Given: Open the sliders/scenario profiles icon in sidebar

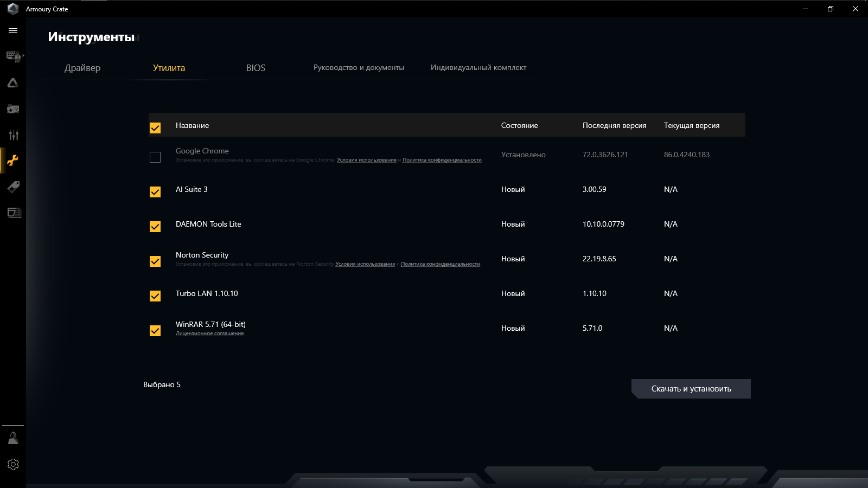Looking at the screenshot, I should pos(13,135).
